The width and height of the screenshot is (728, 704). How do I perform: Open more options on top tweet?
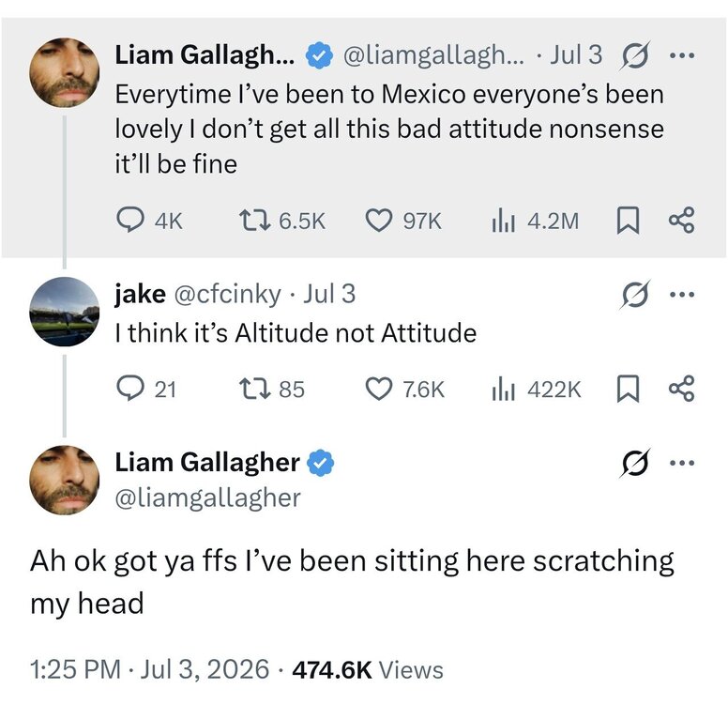[682, 55]
